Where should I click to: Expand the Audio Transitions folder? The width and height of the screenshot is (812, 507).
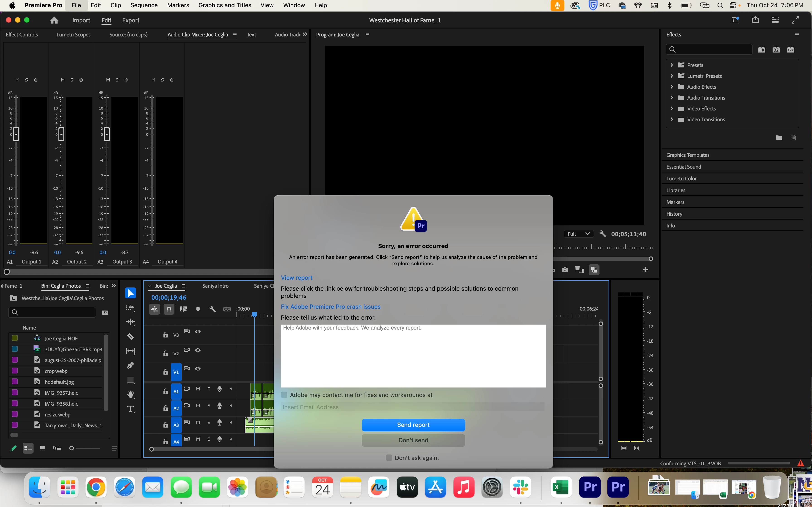click(672, 98)
